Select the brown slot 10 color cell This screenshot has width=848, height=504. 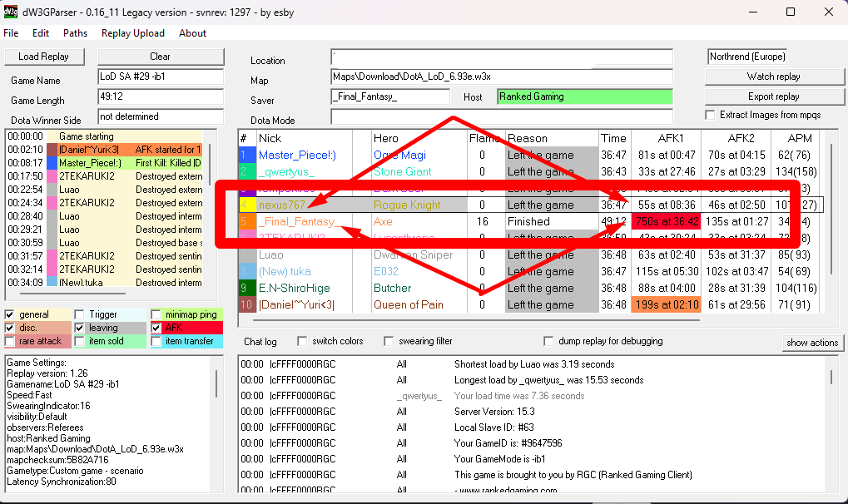[x=246, y=305]
